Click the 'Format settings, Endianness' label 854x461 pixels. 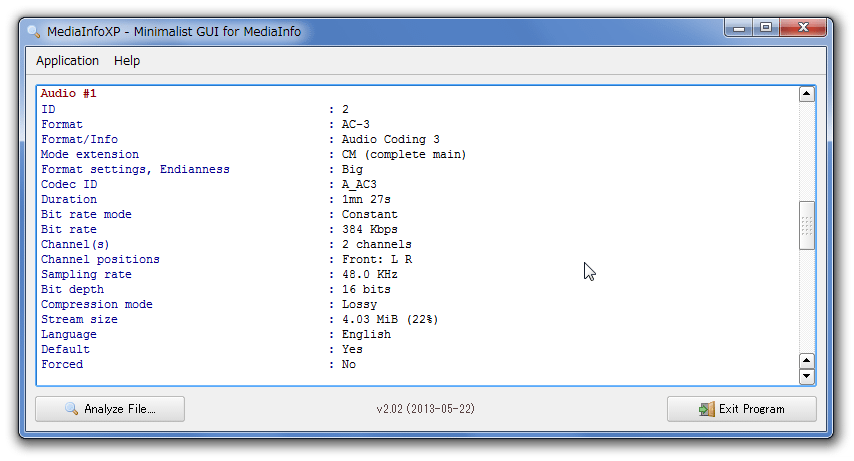pos(135,169)
